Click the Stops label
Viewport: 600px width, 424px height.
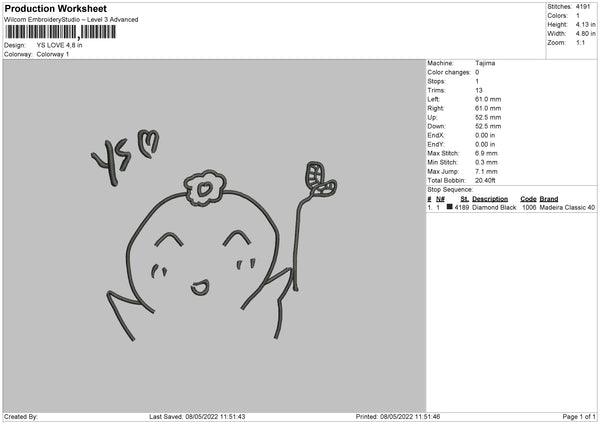(x=437, y=82)
